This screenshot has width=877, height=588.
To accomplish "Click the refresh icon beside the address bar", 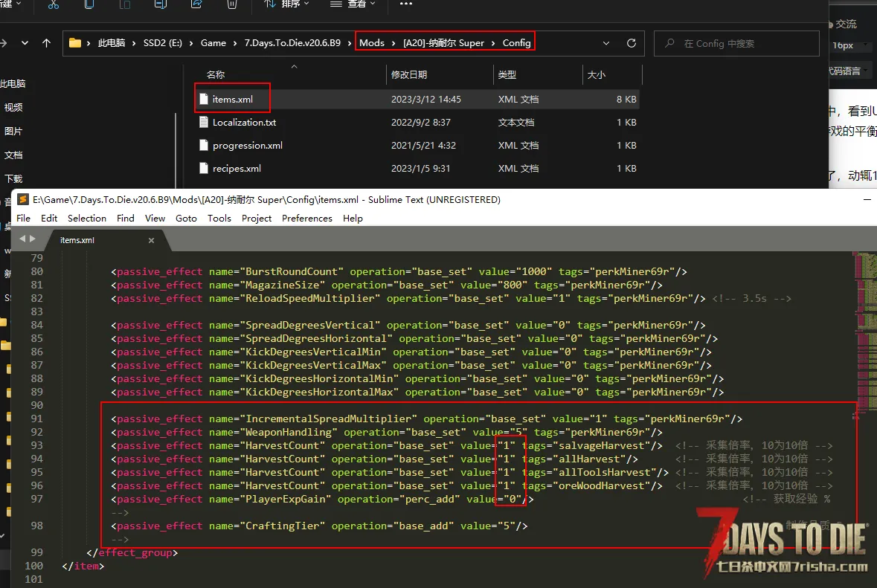I will pos(632,43).
